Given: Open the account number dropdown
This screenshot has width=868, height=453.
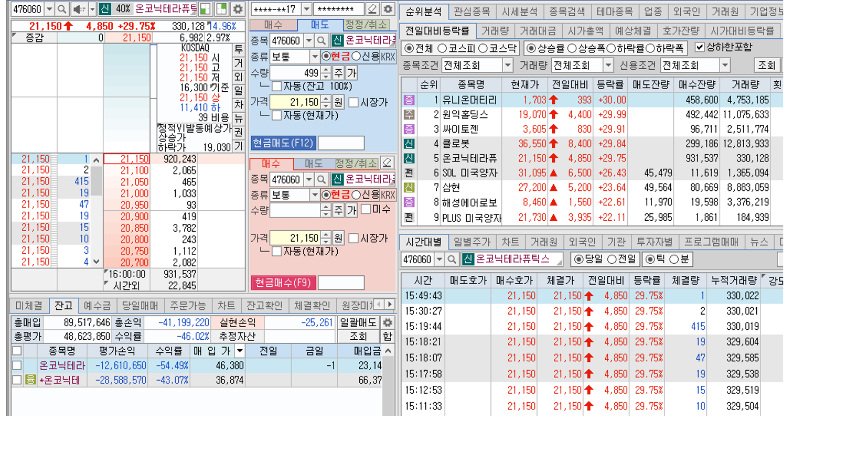Looking at the screenshot, I should pos(307,9).
